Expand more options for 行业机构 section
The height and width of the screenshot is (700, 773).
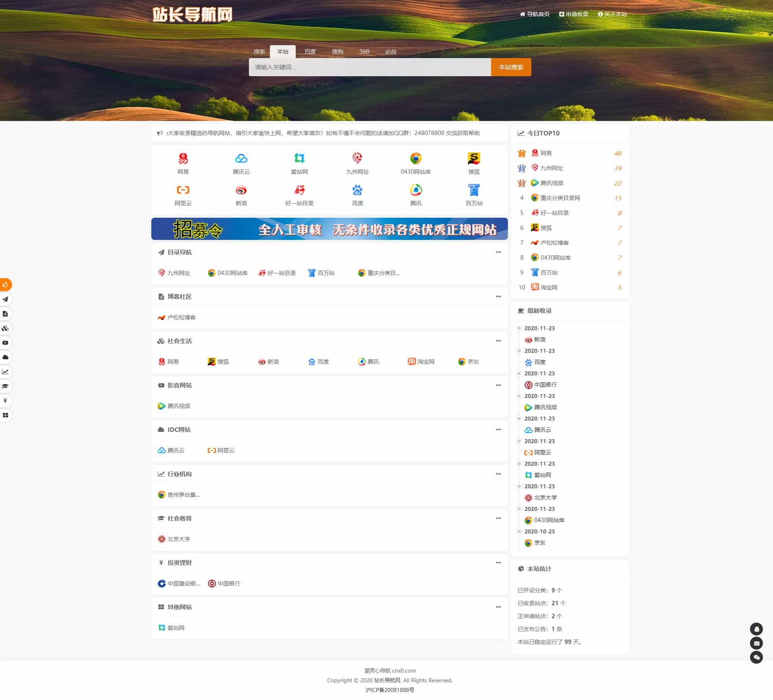498,474
